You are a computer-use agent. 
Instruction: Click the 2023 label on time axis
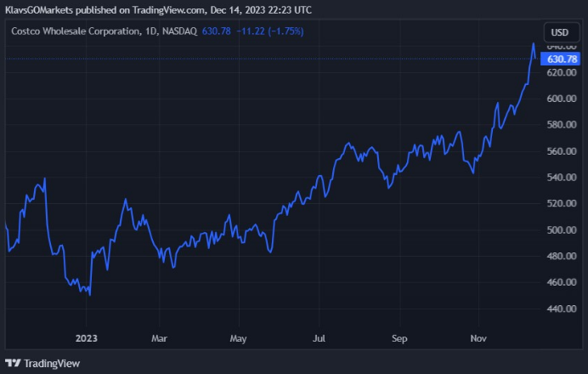tap(87, 338)
